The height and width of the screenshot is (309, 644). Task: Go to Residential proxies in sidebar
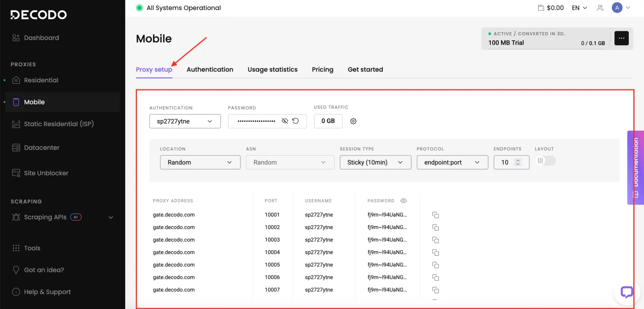point(41,80)
